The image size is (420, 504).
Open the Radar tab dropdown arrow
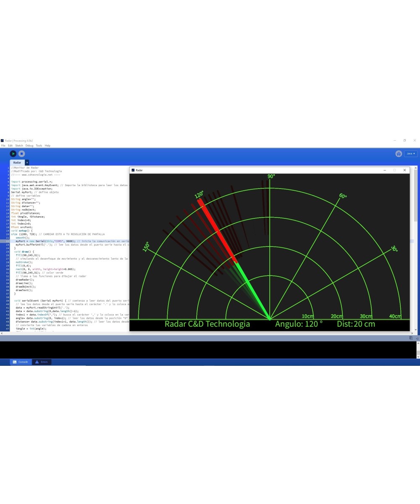(x=27, y=163)
